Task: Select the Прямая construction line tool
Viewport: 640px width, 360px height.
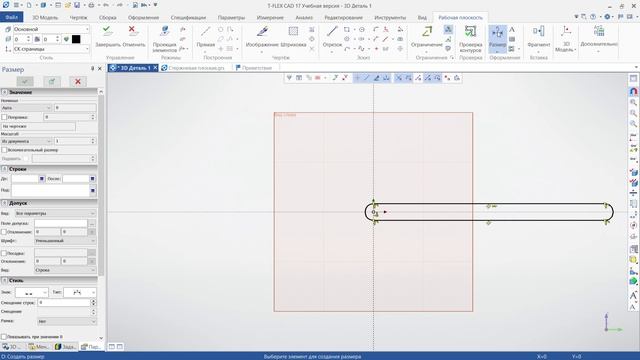Action: pos(205,38)
